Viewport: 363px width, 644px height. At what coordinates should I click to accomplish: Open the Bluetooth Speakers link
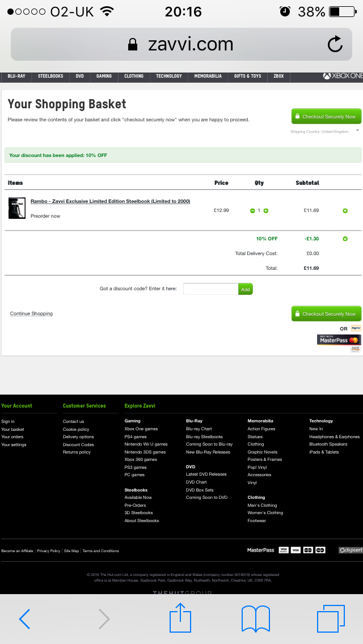point(328,444)
